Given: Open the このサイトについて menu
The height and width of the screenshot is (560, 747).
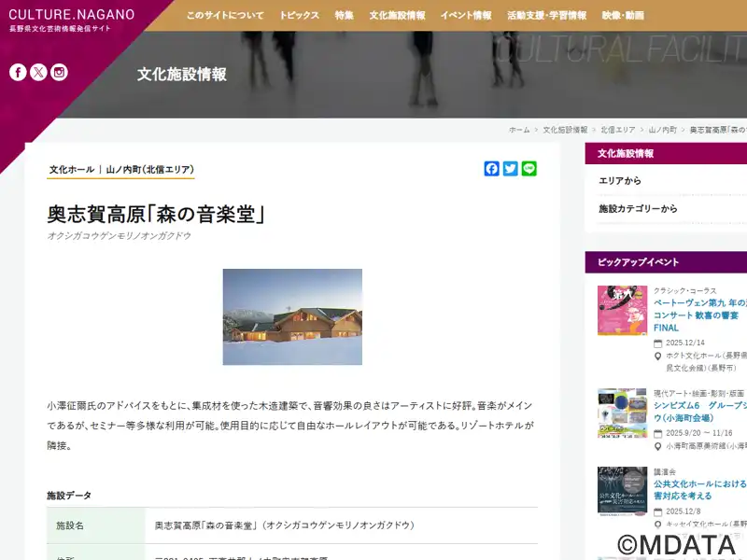Looking at the screenshot, I should [224, 16].
